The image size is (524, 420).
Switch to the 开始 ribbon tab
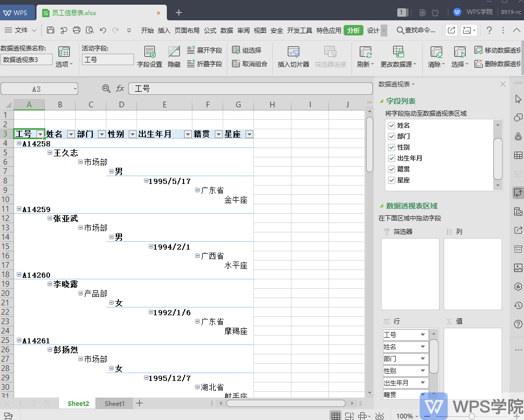tap(147, 30)
